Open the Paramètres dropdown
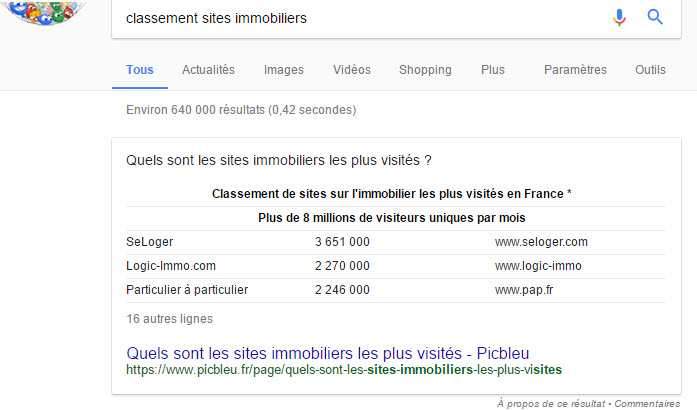The height and width of the screenshot is (410, 697). pyautogui.click(x=575, y=70)
